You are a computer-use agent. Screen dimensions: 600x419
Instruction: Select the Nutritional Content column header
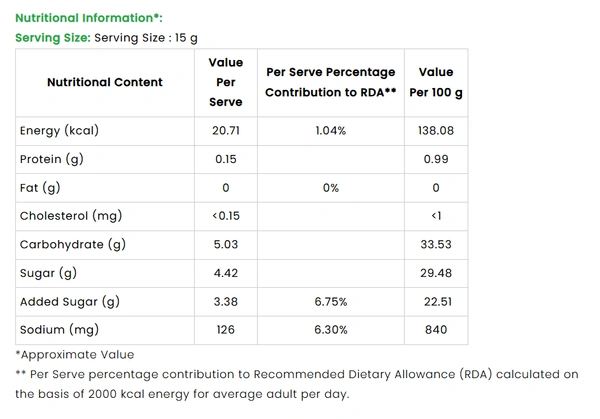(x=105, y=82)
